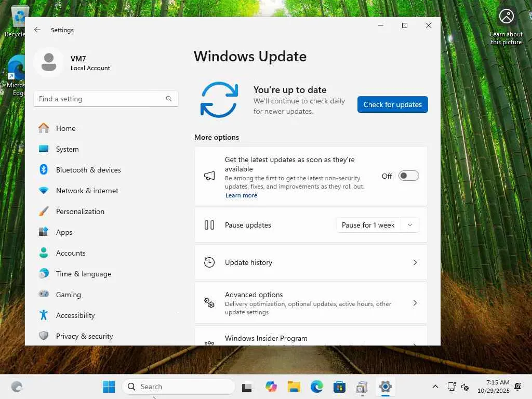Expand the Pause for 1 week dropdown arrow
The image size is (532, 399).
pyautogui.click(x=410, y=225)
